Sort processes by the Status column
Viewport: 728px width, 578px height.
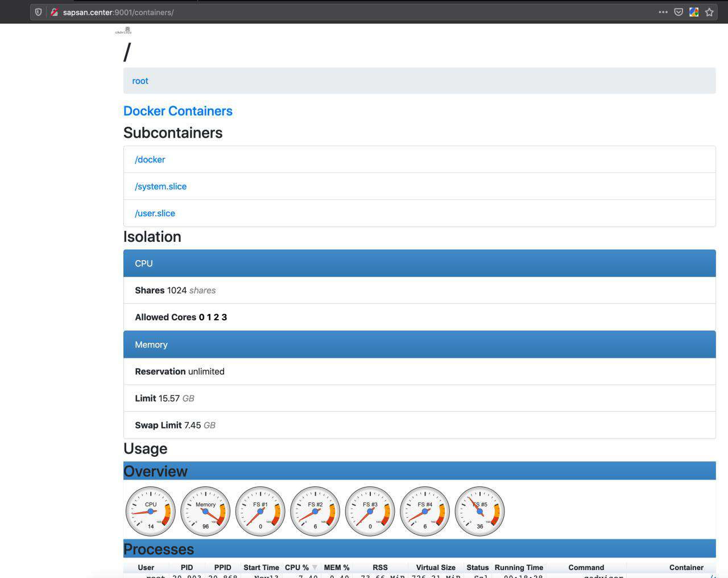pos(478,567)
